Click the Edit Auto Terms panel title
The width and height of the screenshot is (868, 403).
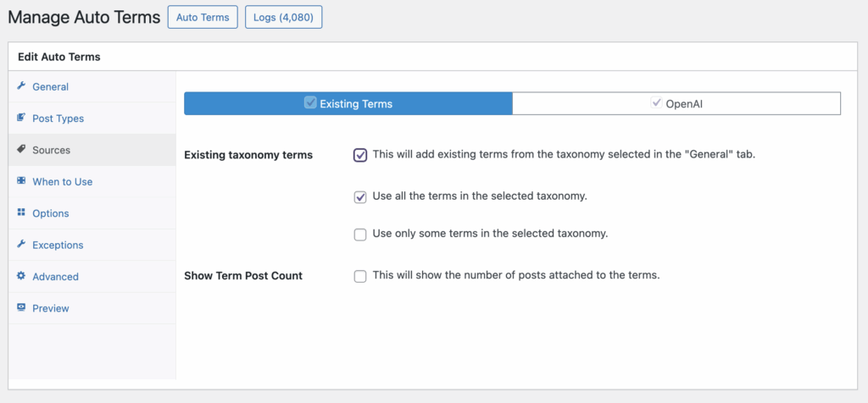click(59, 57)
